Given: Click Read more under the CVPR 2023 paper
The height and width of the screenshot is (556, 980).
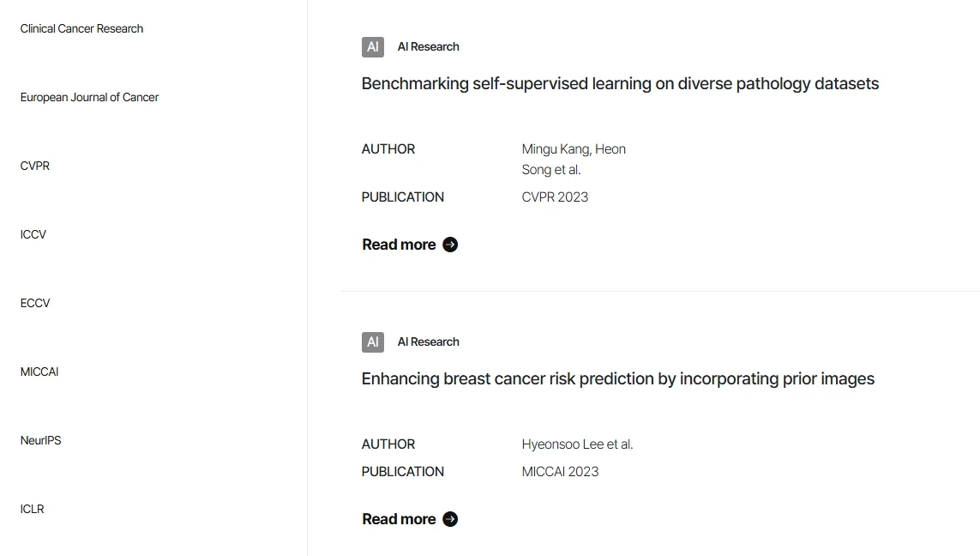Looking at the screenshot, I should 399,245.
